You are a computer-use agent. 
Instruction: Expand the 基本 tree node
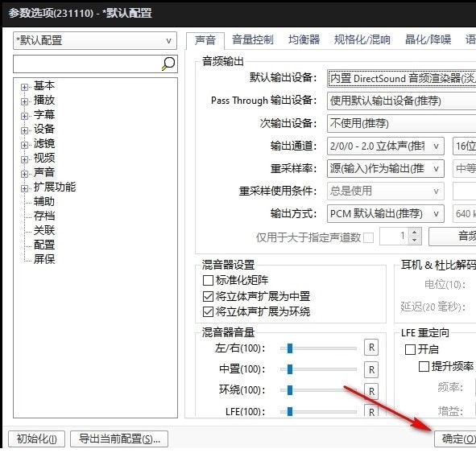point(24,88)
